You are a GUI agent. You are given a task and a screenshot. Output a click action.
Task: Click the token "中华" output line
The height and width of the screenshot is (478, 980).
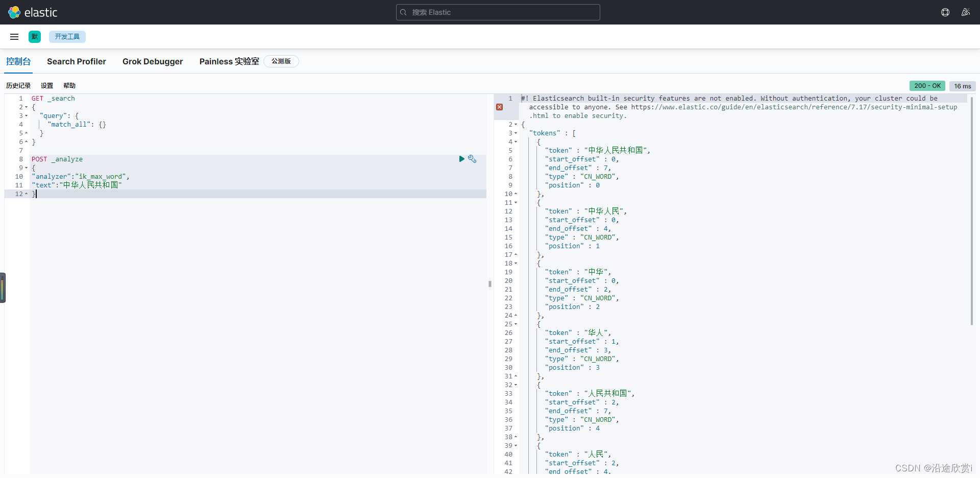pos(578,272)
